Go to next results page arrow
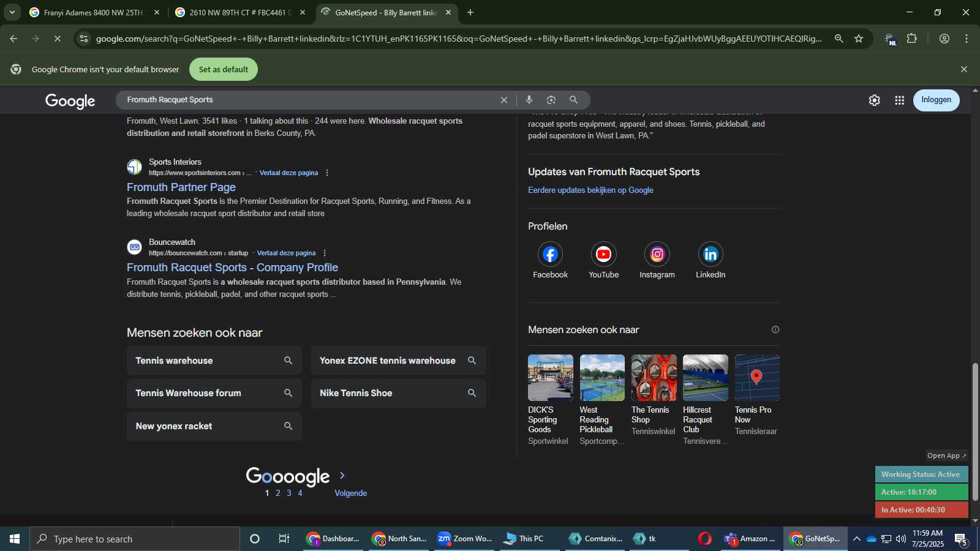Screen dimensions: 980x551 [x=342, y=475]
